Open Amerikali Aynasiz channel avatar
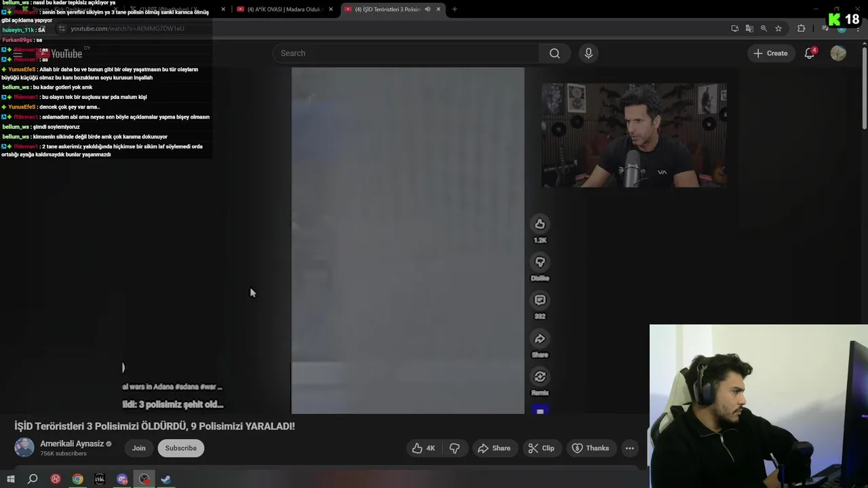This screenshot has height=488, width=868. tap(24, 447)
